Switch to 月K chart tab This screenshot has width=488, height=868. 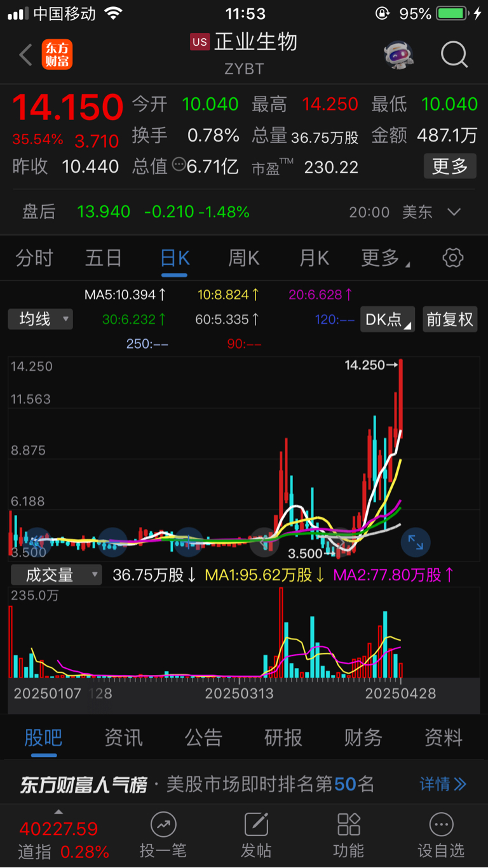coord(314,258)
